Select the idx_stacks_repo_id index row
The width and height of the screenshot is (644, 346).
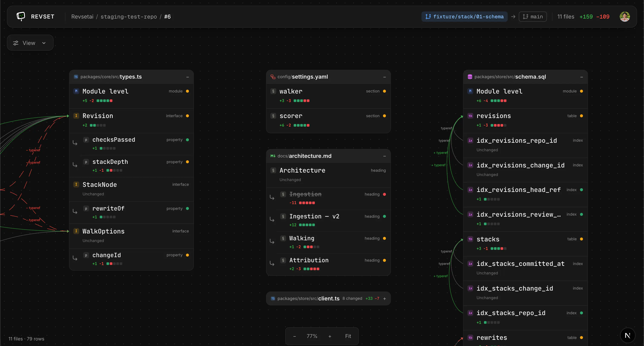click(525, 317)
